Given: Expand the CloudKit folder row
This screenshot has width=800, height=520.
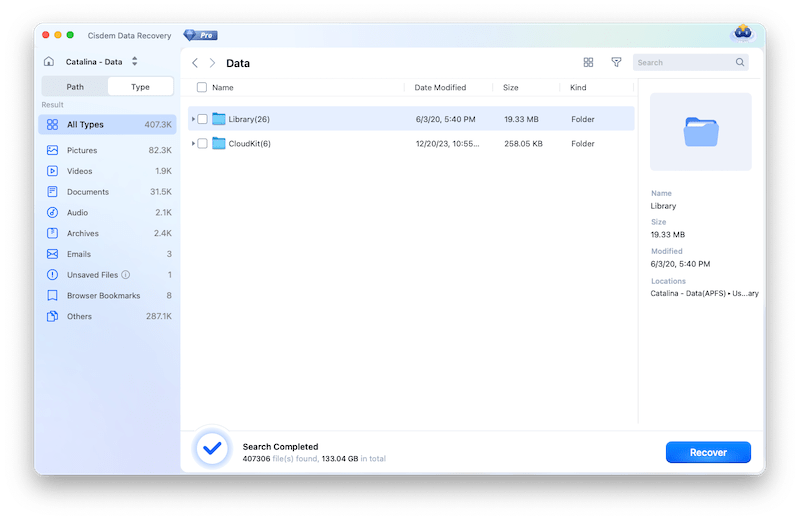Looking at the screenshot, I should coord(193,144).
